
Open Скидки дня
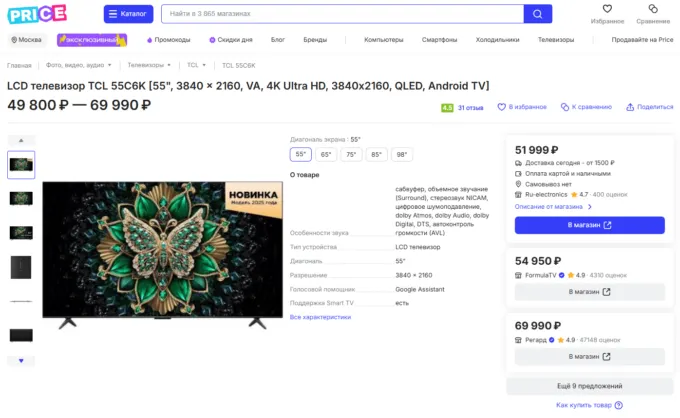(x=231, y=40)
